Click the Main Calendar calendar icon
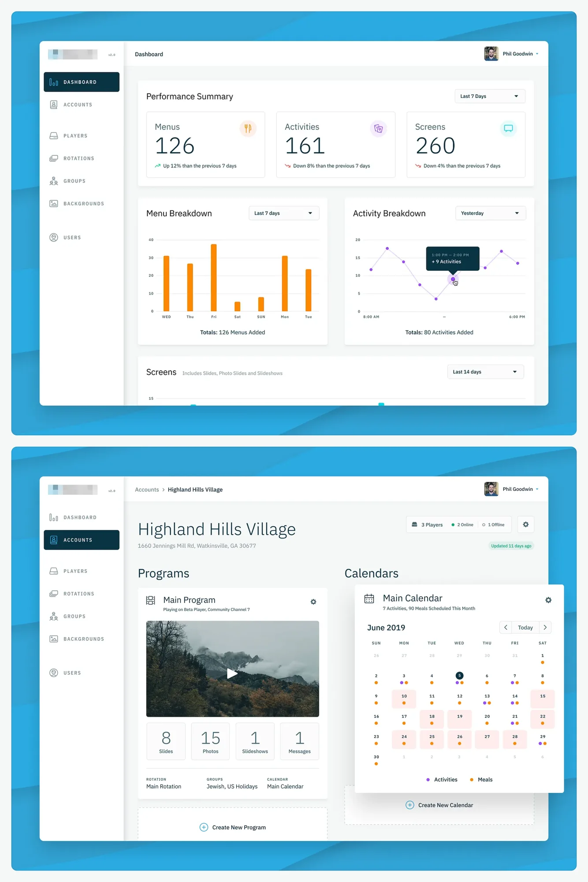The height and width of the screenshot is (882, 588). point(369,599)
